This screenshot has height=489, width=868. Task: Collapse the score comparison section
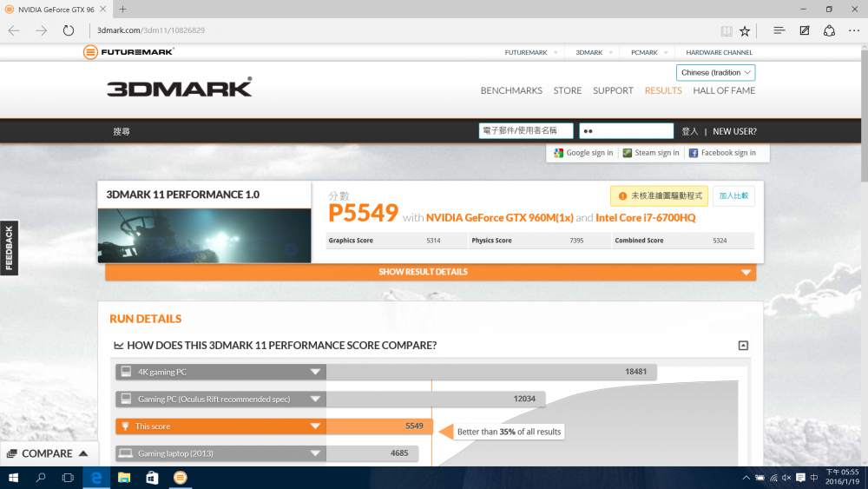(x=743, y=346)
